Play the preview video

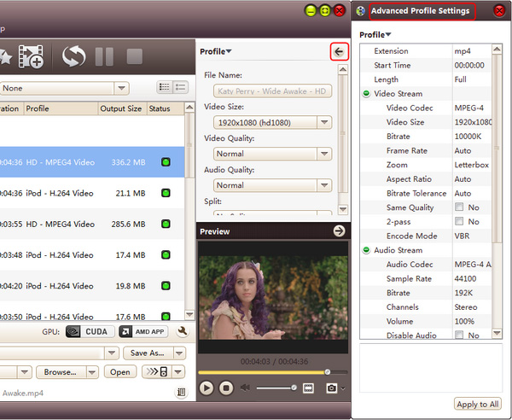click(x=207, y=388)
